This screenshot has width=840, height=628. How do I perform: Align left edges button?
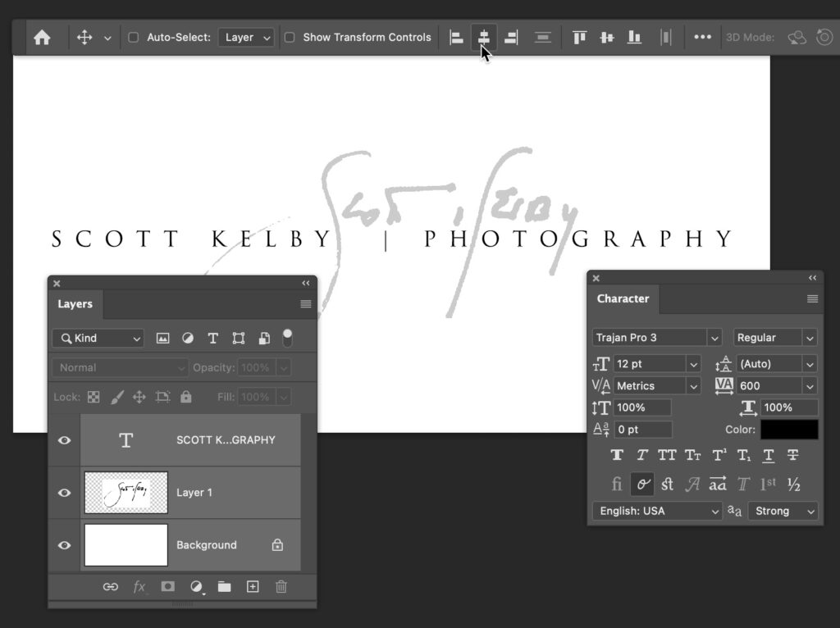(456, 38)
